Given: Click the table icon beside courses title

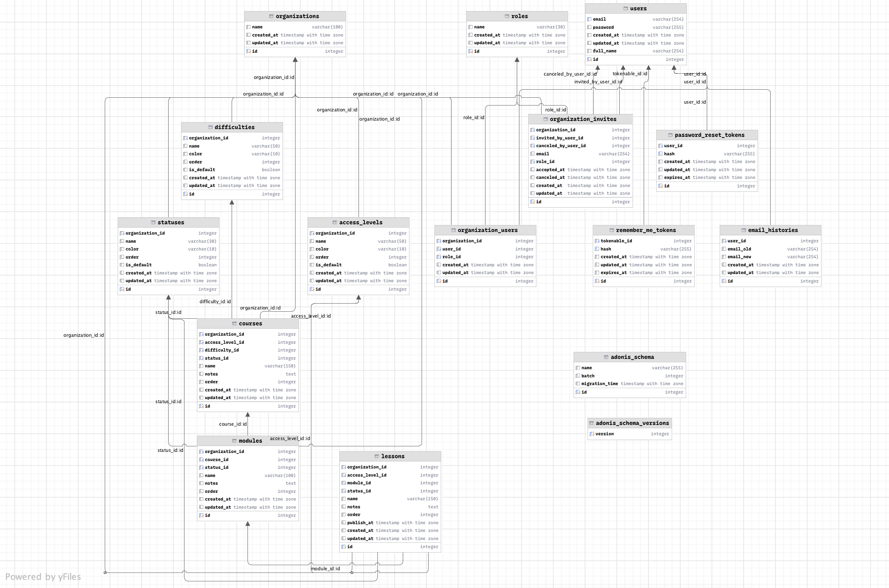Looking at the screenshot, I should pyautogui.click(x=234, y=324).
